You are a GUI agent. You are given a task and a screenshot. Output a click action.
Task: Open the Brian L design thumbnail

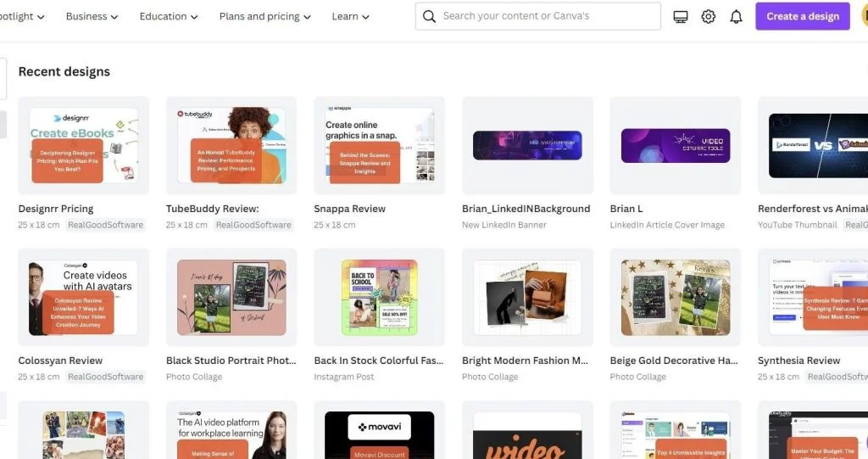coord(676,145)
